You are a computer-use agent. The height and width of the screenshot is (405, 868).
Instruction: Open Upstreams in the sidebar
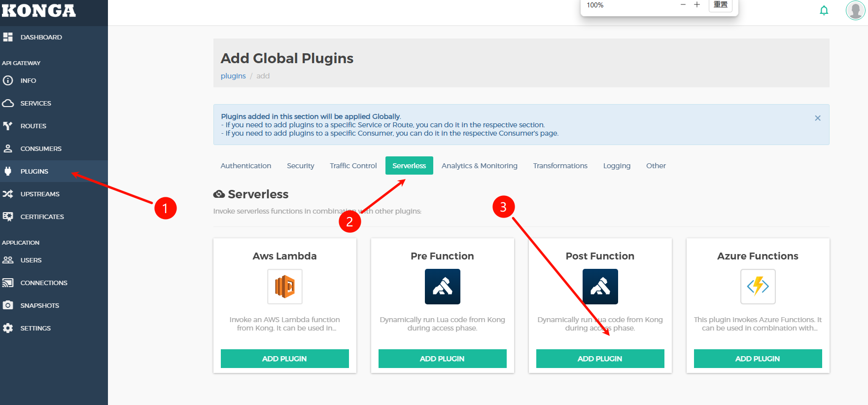pyautogui.click(x=40, y=194)
